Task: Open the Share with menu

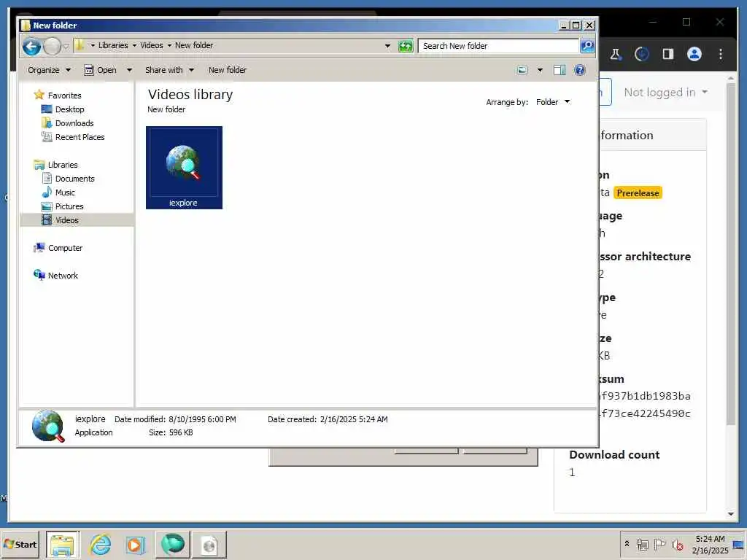Action: pyautogui.click(x=169, y=70)
